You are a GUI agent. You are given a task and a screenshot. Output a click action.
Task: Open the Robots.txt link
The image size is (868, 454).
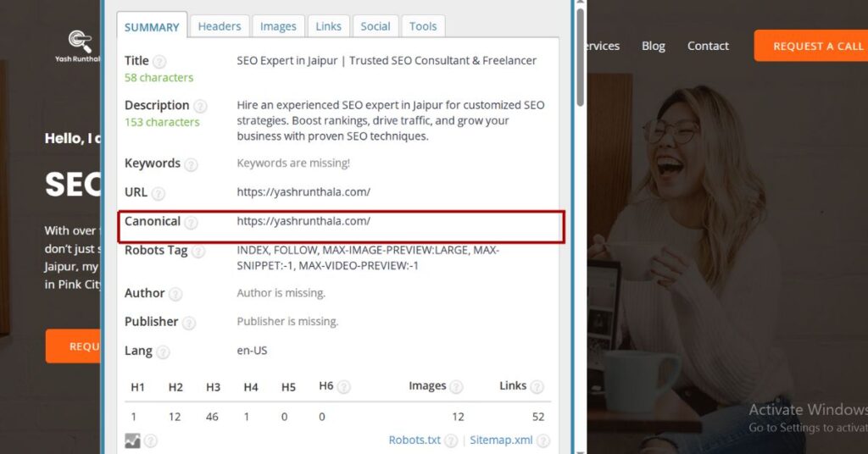(x=415, y=440)
